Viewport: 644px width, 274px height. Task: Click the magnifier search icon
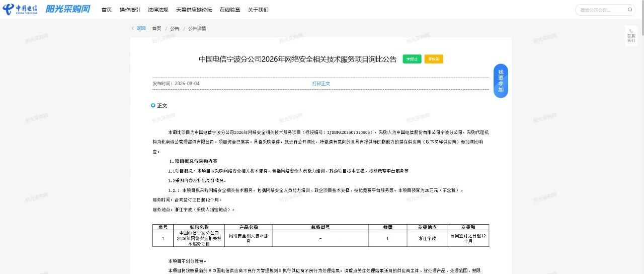coord(630,10)
